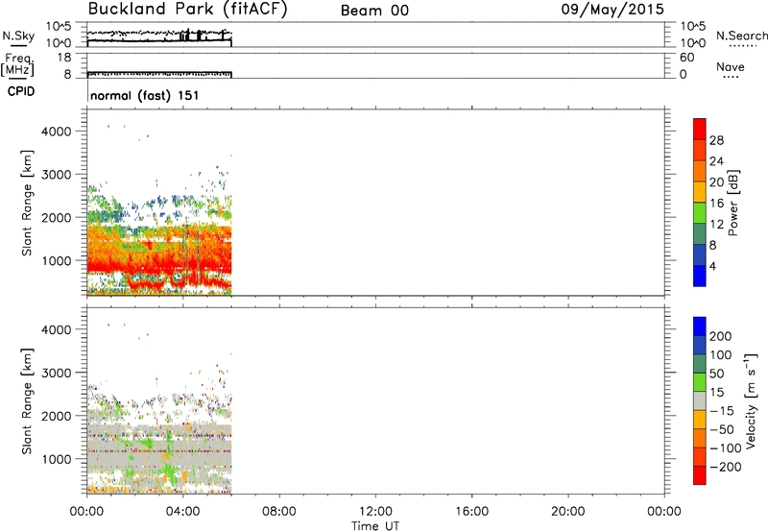768x532 pixels.
Task: Click the 'Buckland Park (fitACF)' title text
Action: tap(187, 9)
